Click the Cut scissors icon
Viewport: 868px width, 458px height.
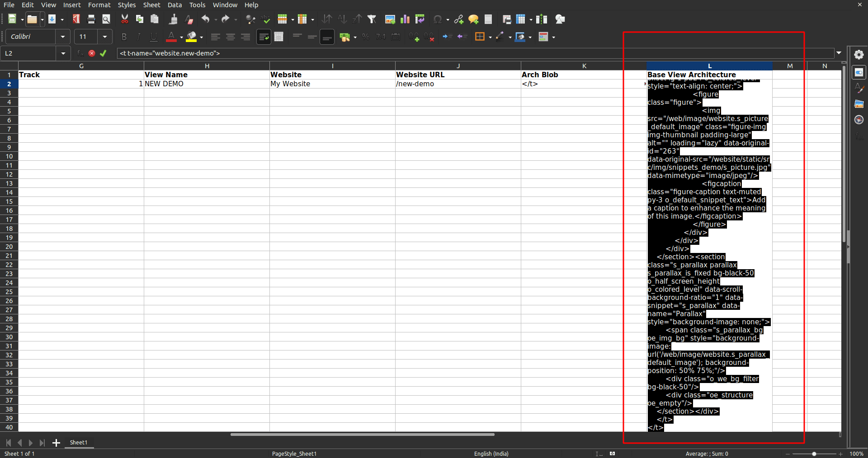tap(125, 19)
